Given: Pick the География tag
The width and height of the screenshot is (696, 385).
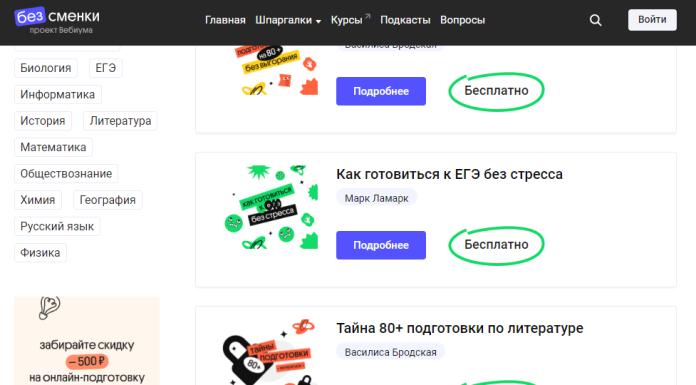Looking at the screenshot, I should click(x=108, y=200).
